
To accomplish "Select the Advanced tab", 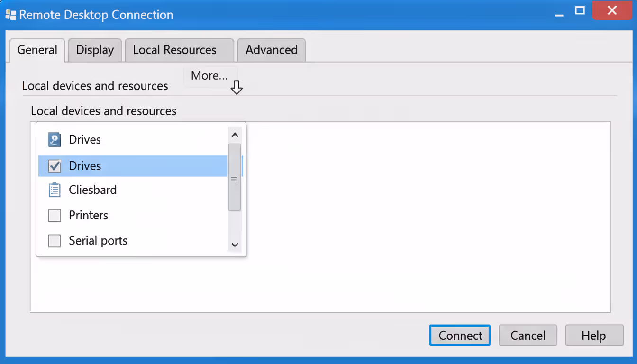I will pyautogui.click(x=271, y=50).
